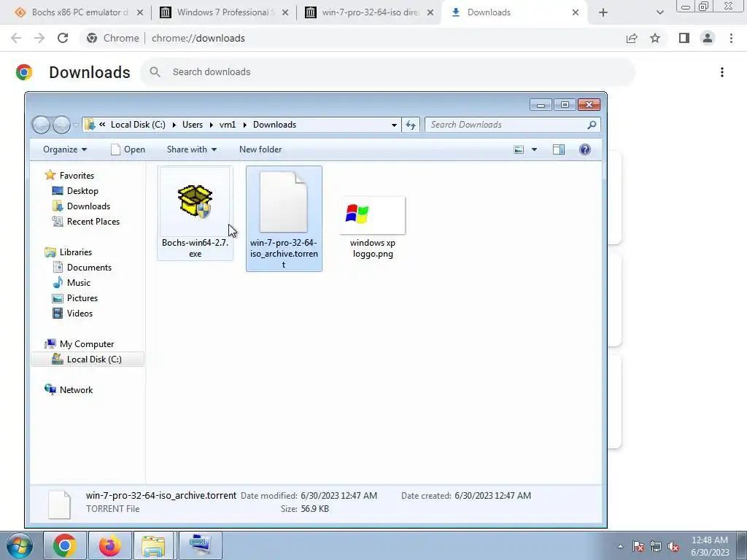The image size is (747, 560).
Task: Open the recent locations dropdown arrow
Action: click(75, 125)
